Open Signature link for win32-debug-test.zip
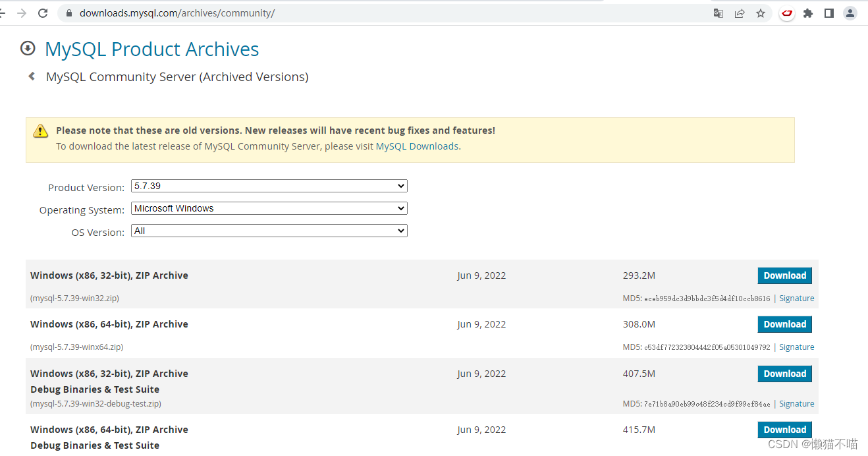The image size is (868, 456). coord(797,404)
